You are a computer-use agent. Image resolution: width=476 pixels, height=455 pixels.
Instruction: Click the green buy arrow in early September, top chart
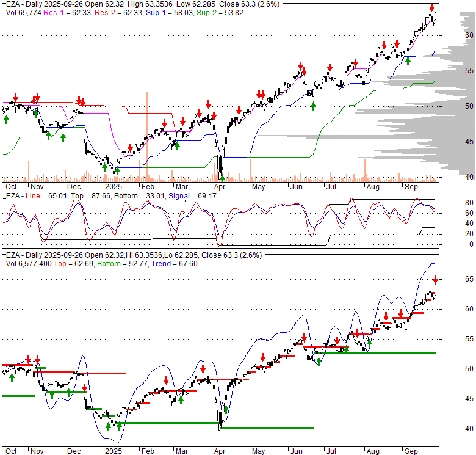[408, 61]
